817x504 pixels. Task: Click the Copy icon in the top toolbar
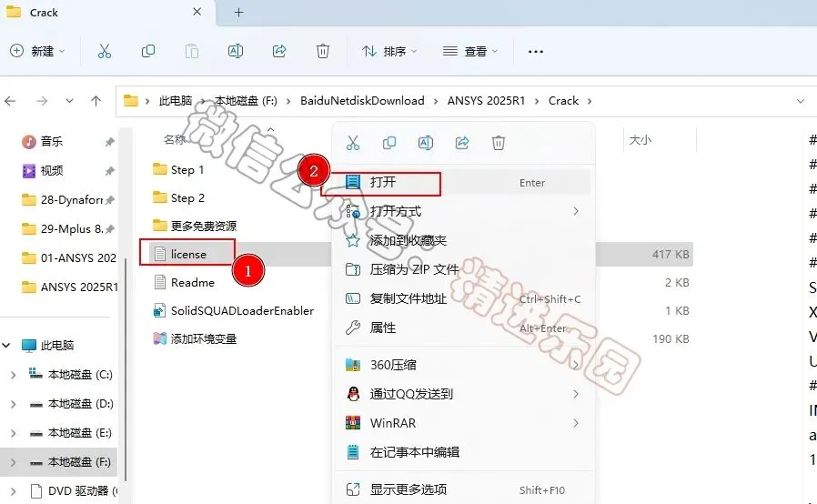pyautogui.click(x=148, y=51)
